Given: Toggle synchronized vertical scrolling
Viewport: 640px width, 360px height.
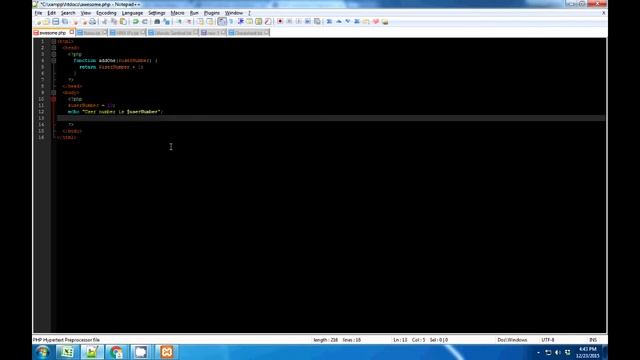Looking at the screenshot, I should pyautogui.click(x=200, y=22).
